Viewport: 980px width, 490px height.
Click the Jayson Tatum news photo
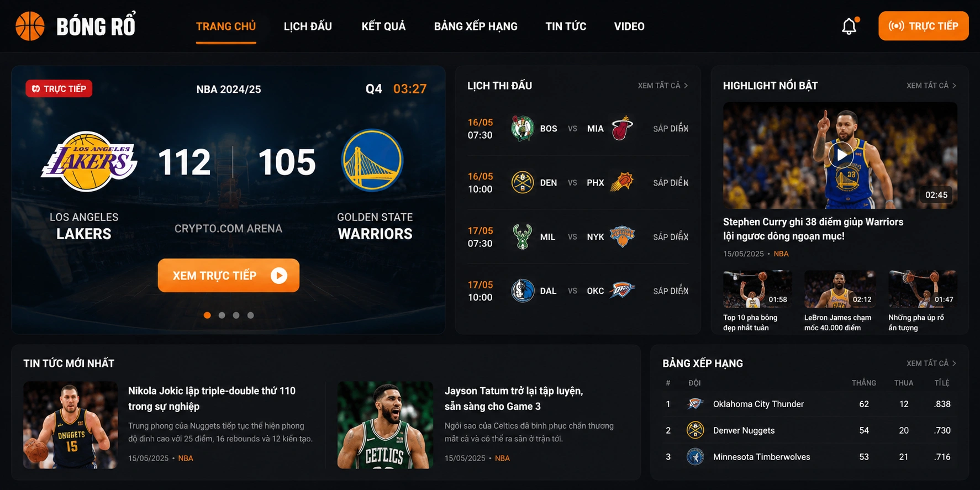[x=385, y=425]
